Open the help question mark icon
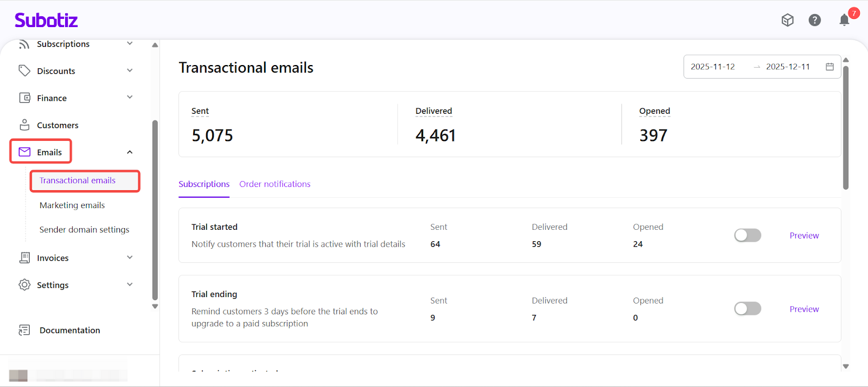This screenshot has height=387, width=868. (x=814, y=20)
